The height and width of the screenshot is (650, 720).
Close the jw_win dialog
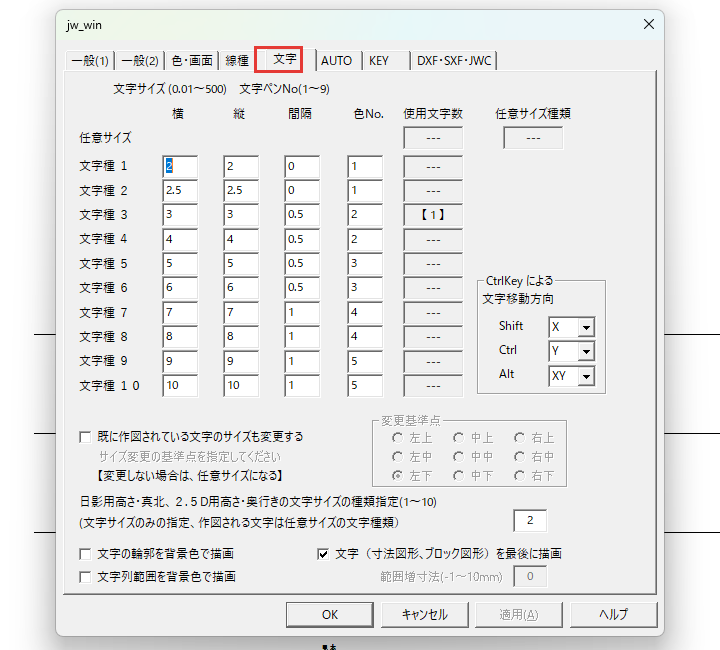coord(648,24)
